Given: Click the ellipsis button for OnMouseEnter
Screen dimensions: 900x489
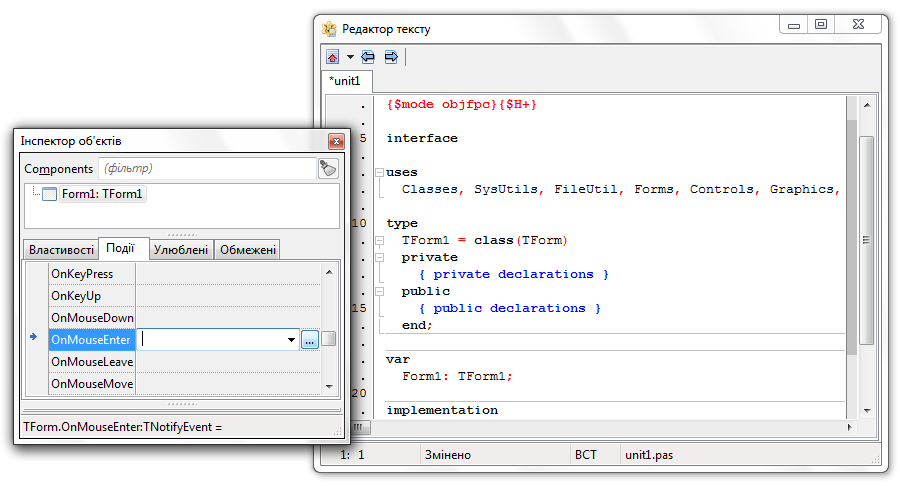Looking at the screenshot, I should (x=310, y=340).
